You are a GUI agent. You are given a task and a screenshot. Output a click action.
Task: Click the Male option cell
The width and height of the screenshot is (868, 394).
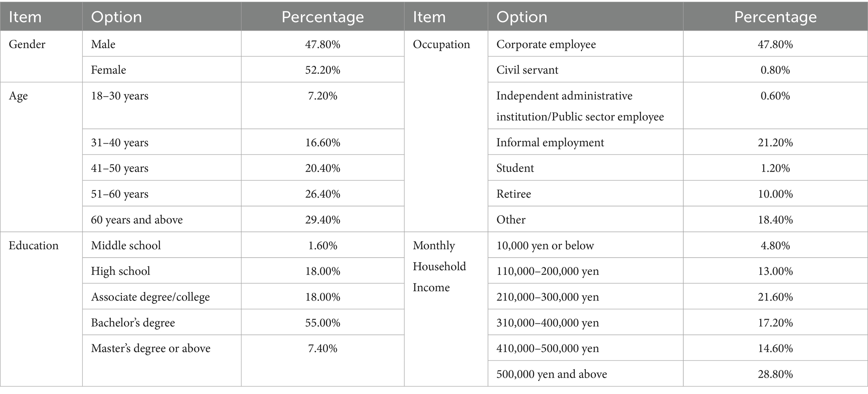[103, 44]
